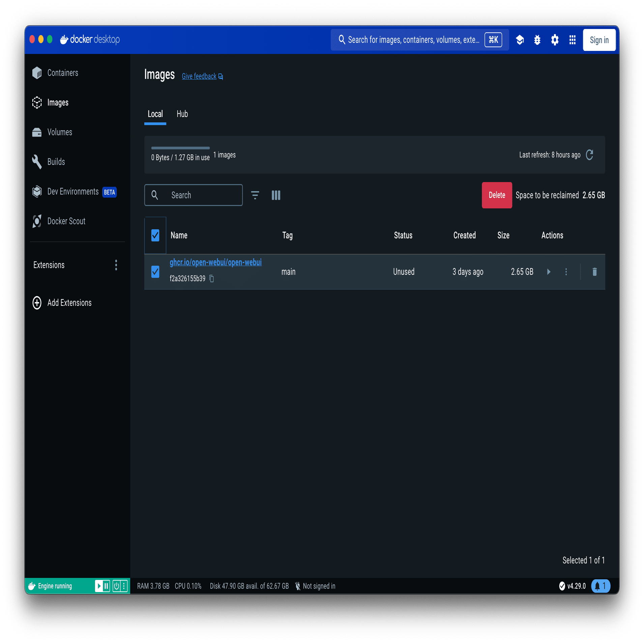Click the engine power quit icon

[116, 586]
